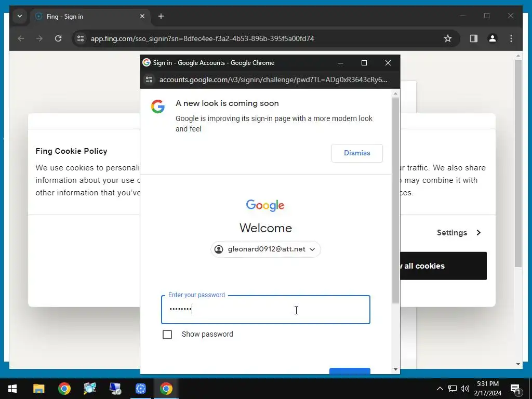Click scroll down arrow in Google popup
Viewport: 532px width, 399px height.
[x=395, y=369]
